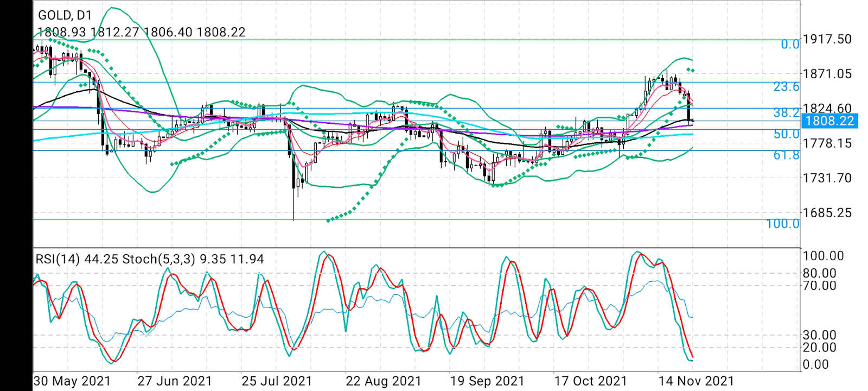Click the 25 Jul 2021 date label
The image size is (868, 391).
277,381
